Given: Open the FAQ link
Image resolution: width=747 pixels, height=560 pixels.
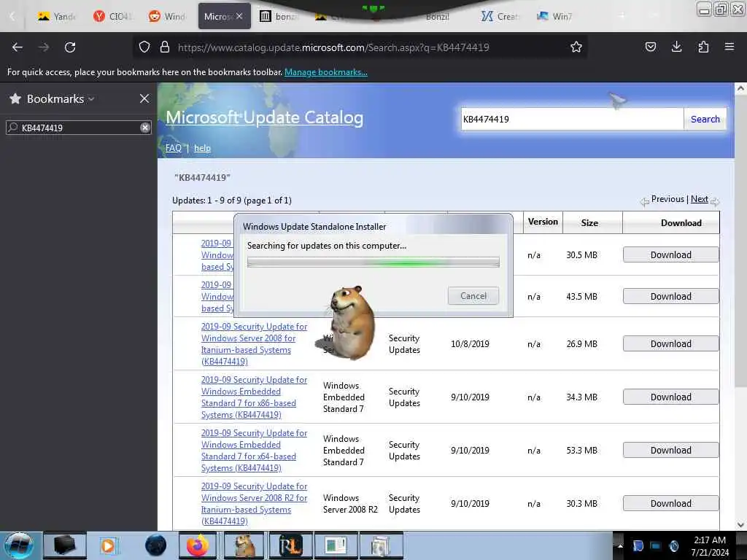Looking at the screenshot, I should click(x=174, y=148).
